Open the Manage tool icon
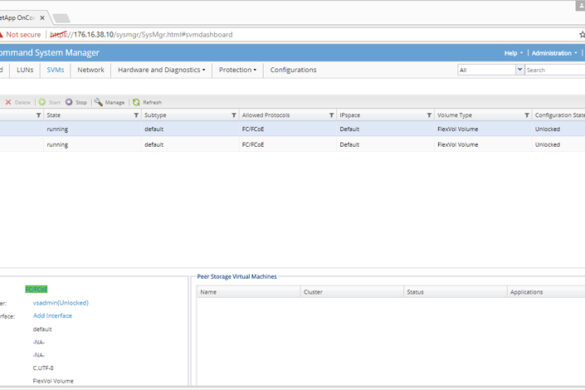 98,102
